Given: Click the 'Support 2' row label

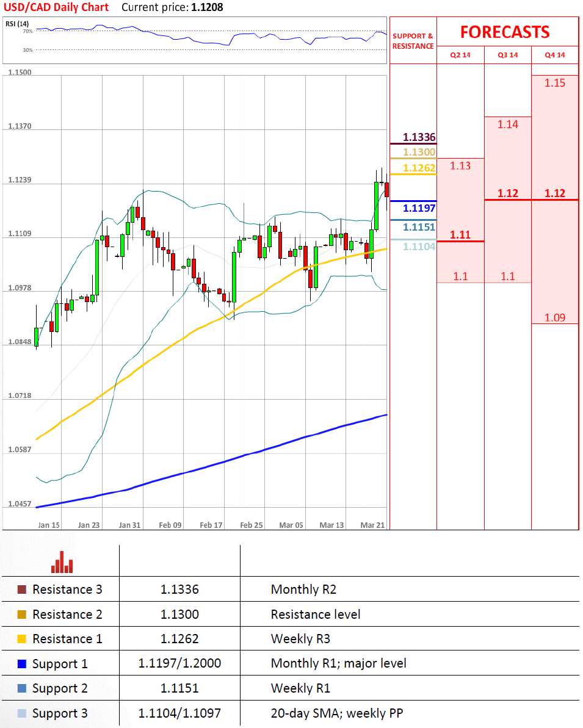Looking at the screenshot, I should coord(60,689).
